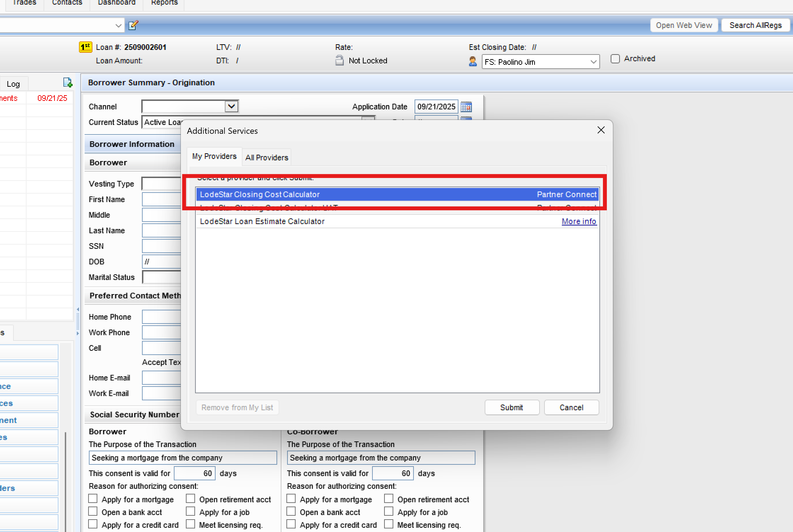Open Borrower purpose of transaction field
Image resolution: width=793 pixels, height=532 pixels.
click(183, 458)
